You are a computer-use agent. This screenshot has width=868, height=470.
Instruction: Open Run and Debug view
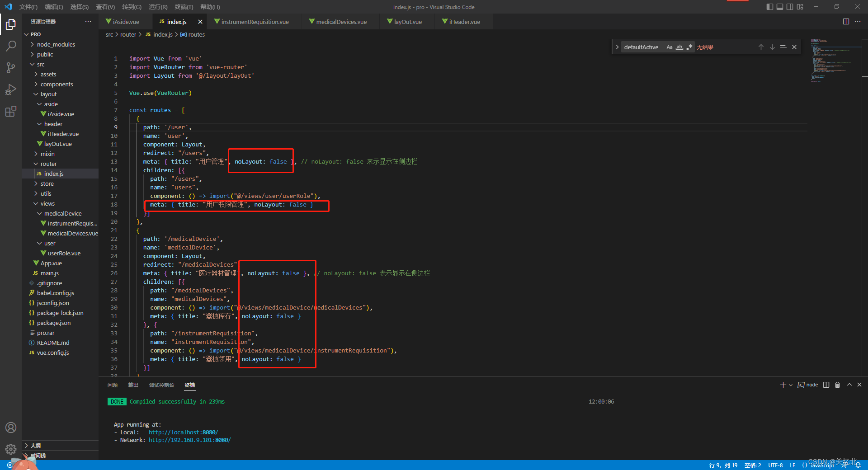(11, 89)
